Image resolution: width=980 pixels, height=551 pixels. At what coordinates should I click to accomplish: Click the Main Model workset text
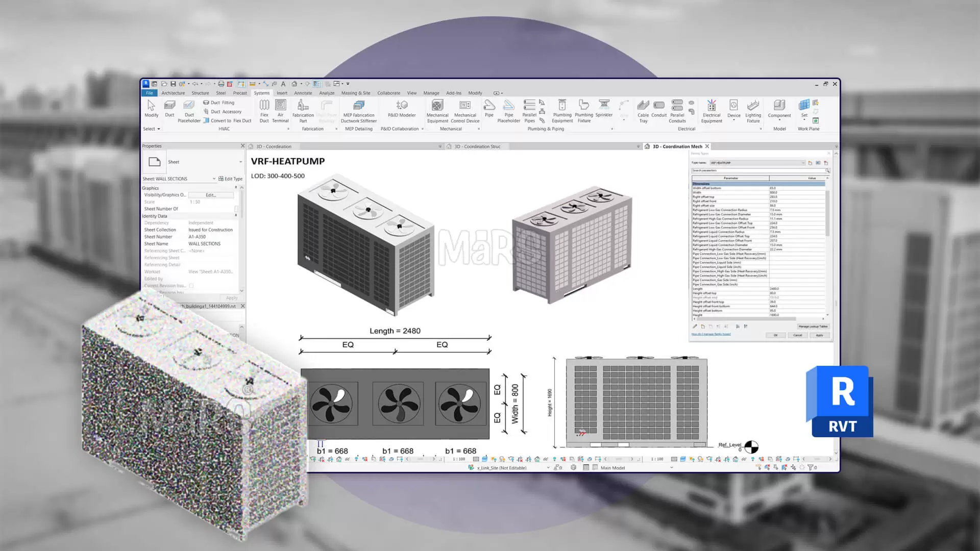pyautogui.click(x=612, y=468)
